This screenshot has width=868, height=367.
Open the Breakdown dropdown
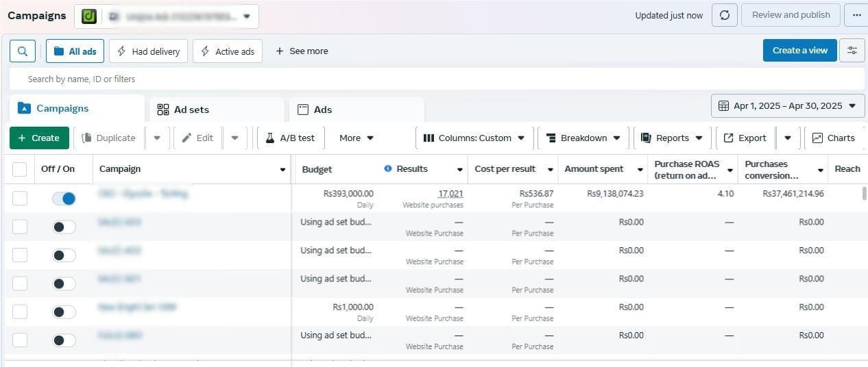point(583,138)
